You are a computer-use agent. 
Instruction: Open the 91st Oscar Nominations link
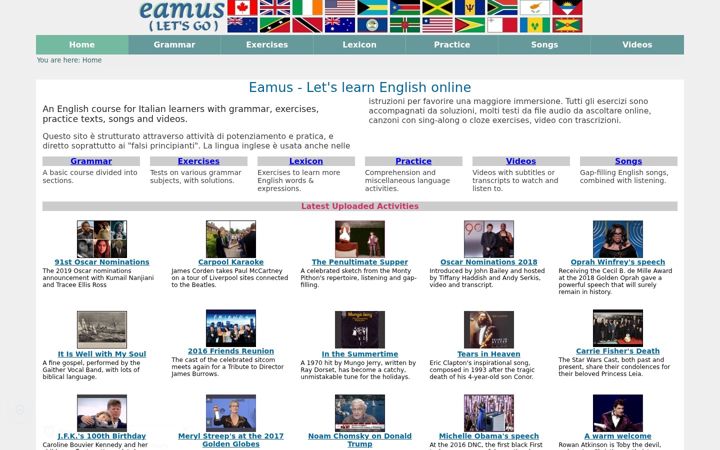pos(102,262)
